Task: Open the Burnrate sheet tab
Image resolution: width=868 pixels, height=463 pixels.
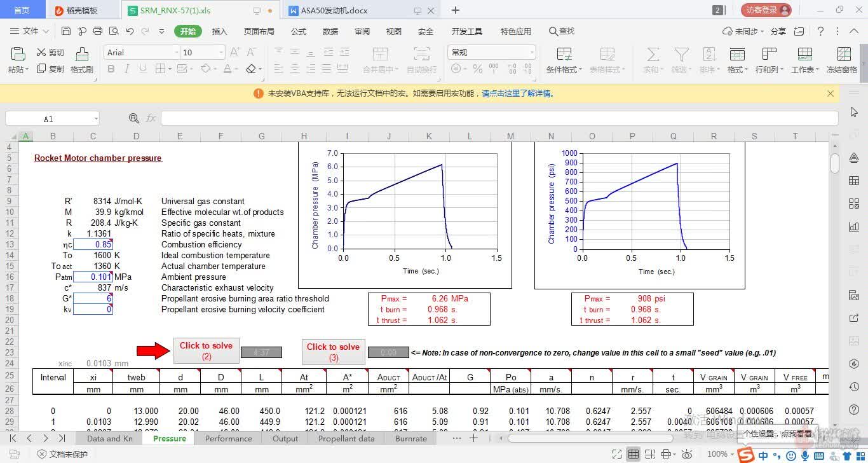Action: click(x=411, y=438)
